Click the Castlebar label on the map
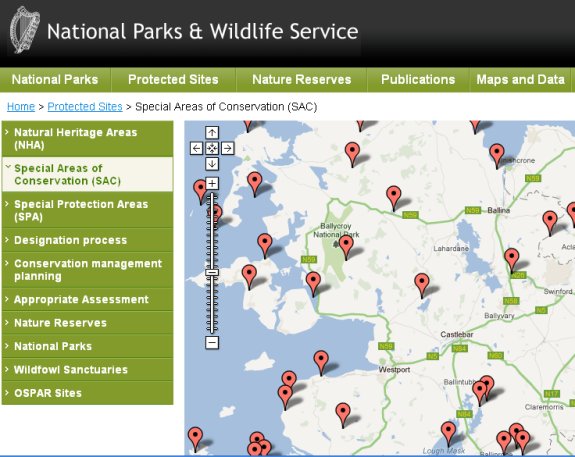Screen dimensions: 575x457 pos(457,334)
